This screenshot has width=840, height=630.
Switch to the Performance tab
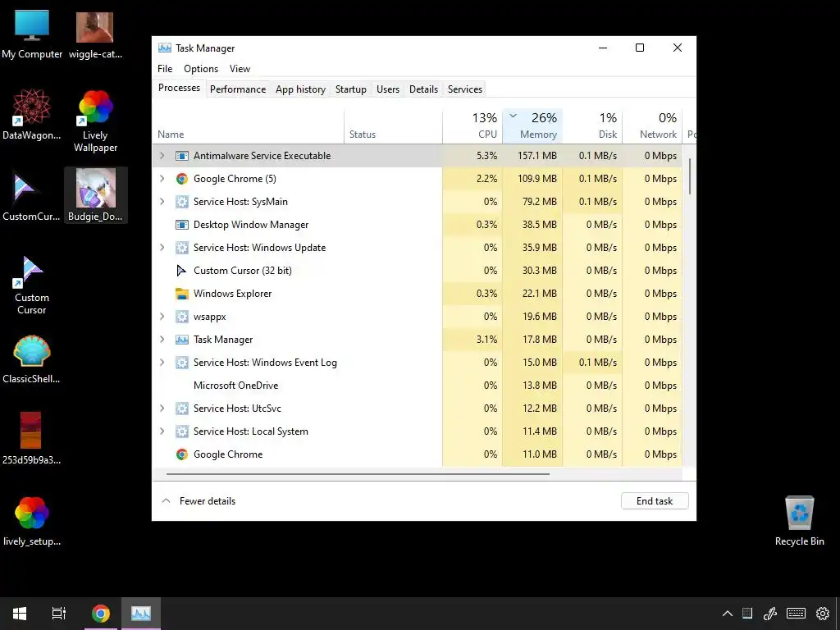238,89
